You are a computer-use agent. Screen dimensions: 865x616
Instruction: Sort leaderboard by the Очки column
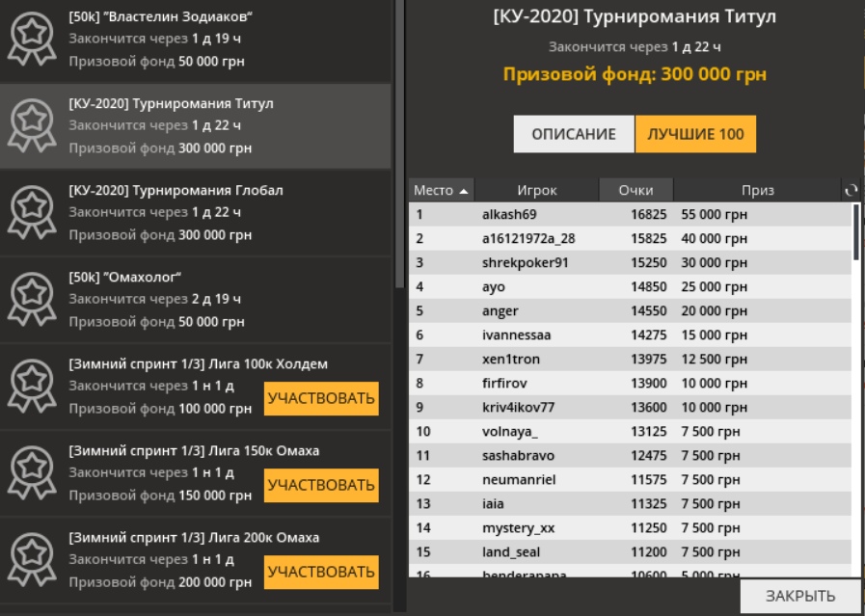[635, 191]
